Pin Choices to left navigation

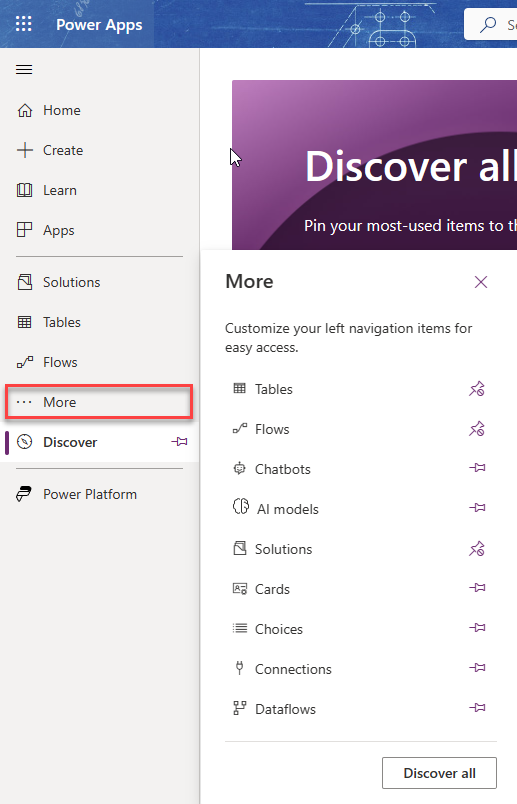[477, 628]
